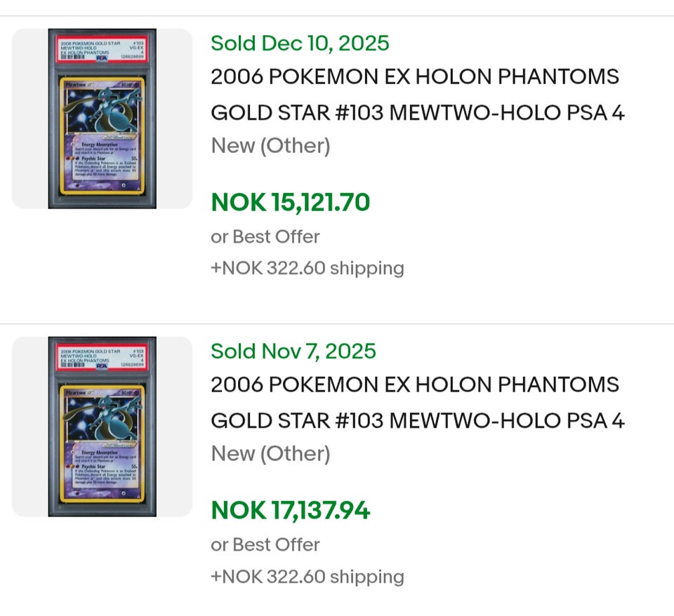
Task: Click shipping cost on the Nov 7 listing
Action: pos(307,576)
